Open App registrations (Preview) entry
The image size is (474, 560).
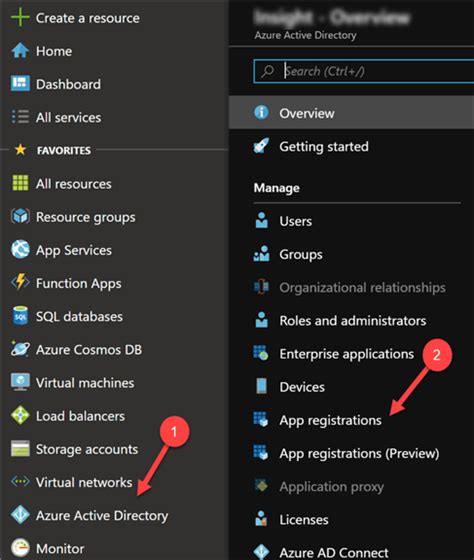point(359,454)
